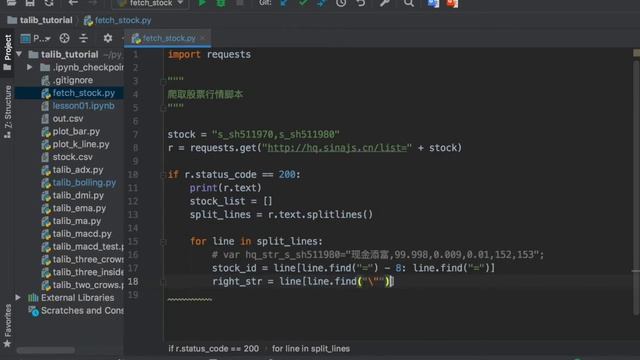Click the Collapse All icon in Project panel

[83, 38]
